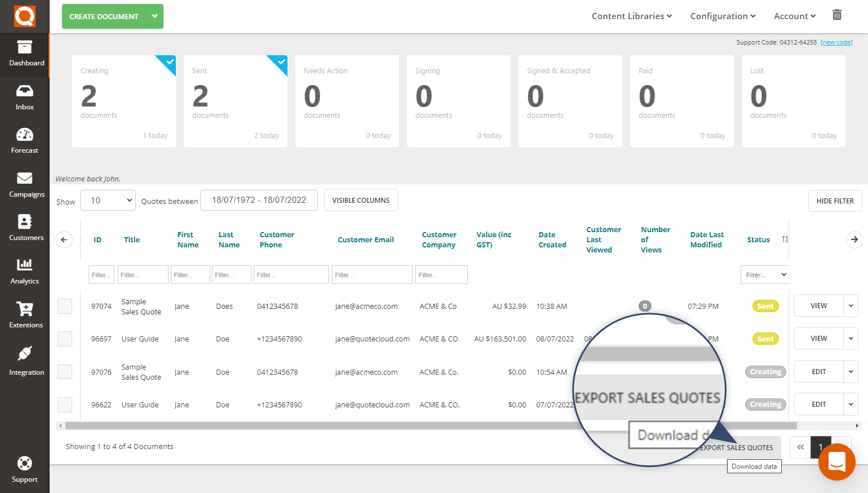Open the Analytics section
The image size is (868, 493).
[x=24, y=271]
